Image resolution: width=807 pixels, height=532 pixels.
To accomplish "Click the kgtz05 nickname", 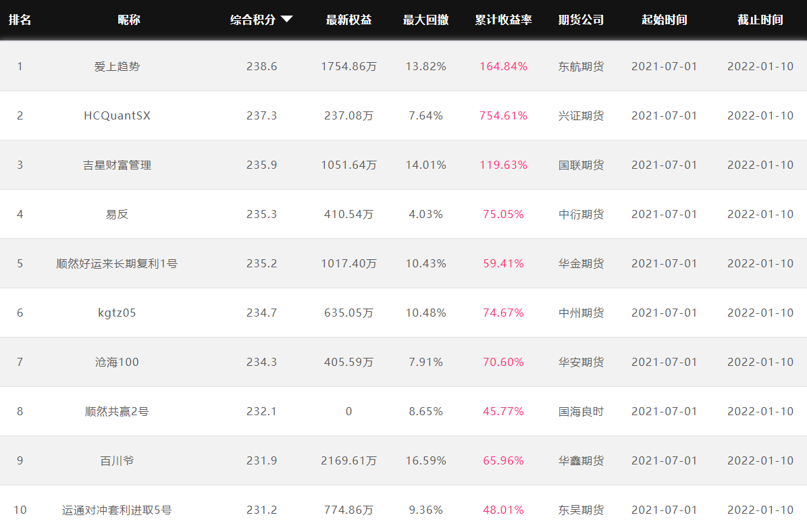I will click(117, 313).
